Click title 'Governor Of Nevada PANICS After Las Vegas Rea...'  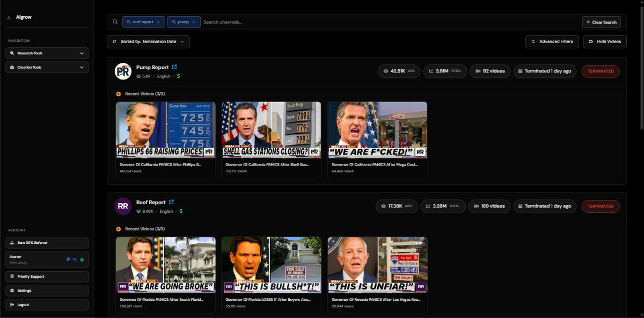375,299
